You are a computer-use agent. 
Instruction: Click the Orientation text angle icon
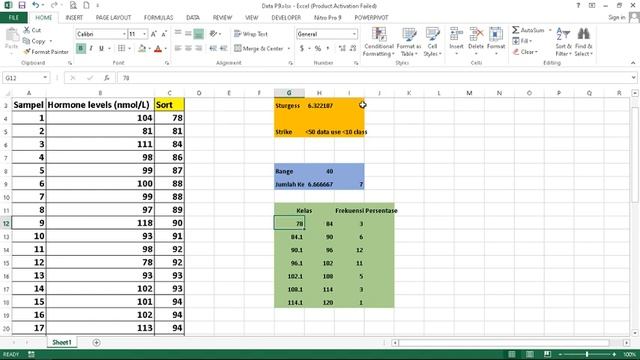click(x=213, y=34)
